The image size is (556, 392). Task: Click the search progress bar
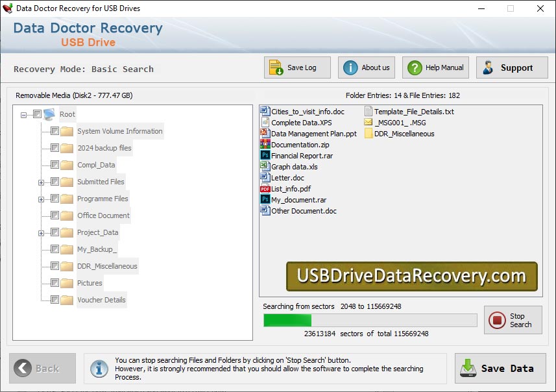369,319
